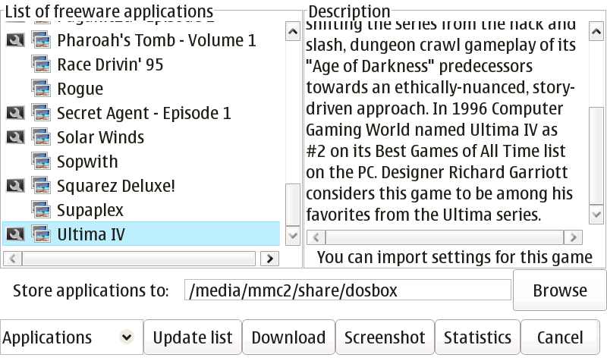607x364 pixels.
Task: Click the store applications path field
Action: click(x=348, y=290)
